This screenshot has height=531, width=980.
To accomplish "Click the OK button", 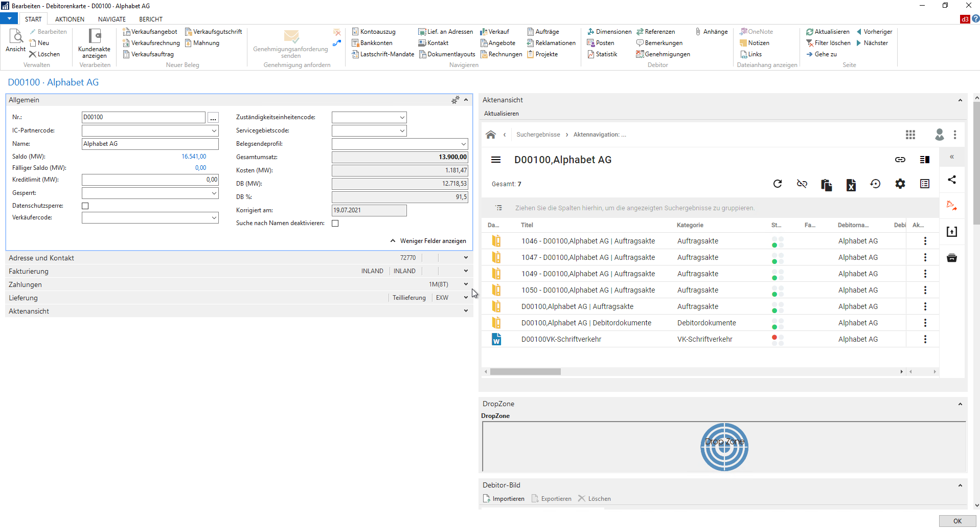I will 958,521.
